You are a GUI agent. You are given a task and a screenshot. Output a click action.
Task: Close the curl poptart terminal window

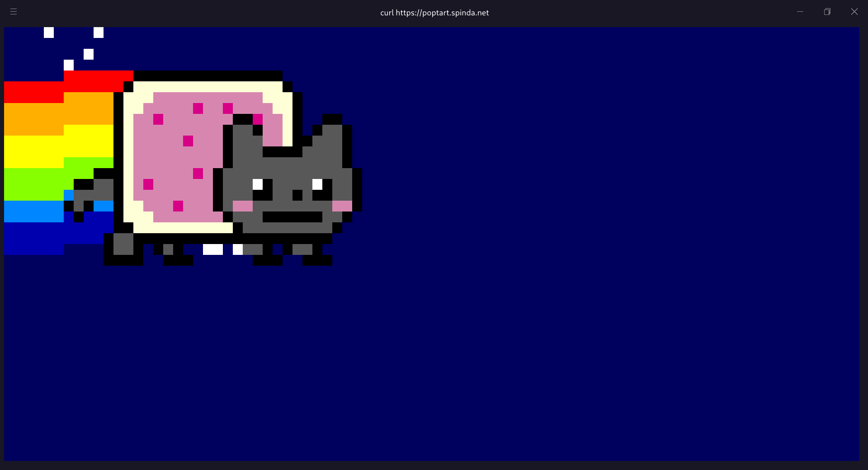[x=854, y=12]
